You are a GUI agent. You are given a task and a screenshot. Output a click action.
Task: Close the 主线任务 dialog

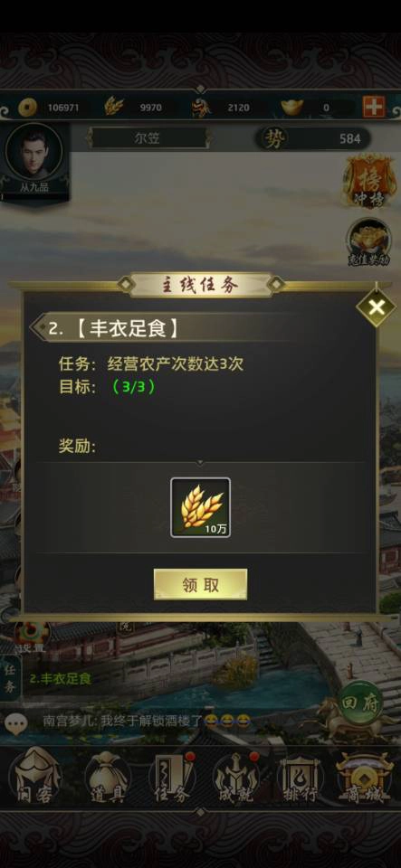pos(376,307)
